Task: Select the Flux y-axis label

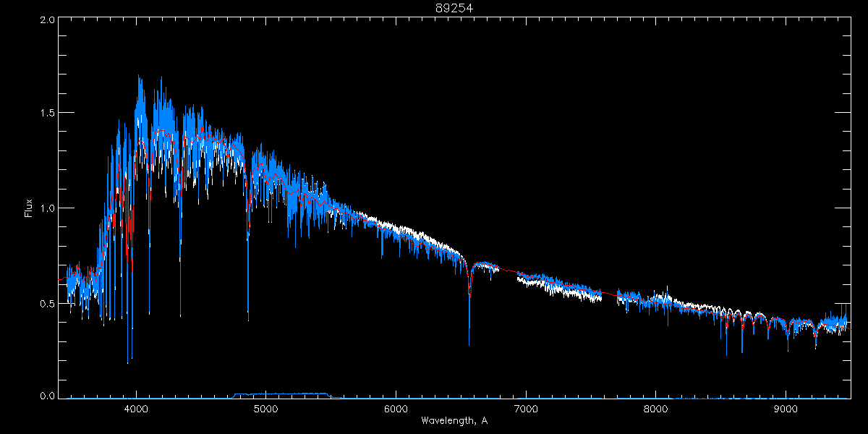Action: (x=29, y=208)
